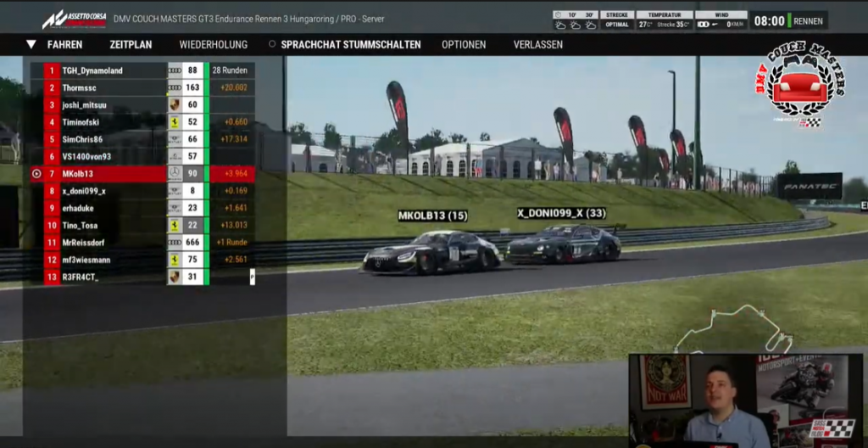Select SPRACHCHAT STUMMSCHALTEN

(x=350, y=45)
